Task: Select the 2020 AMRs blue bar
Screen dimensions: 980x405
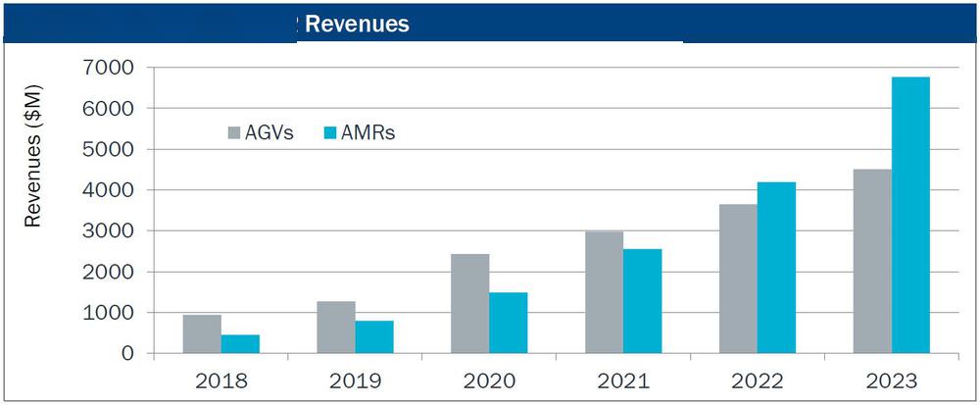Action: pyautogui.click(x=508, y=323)
